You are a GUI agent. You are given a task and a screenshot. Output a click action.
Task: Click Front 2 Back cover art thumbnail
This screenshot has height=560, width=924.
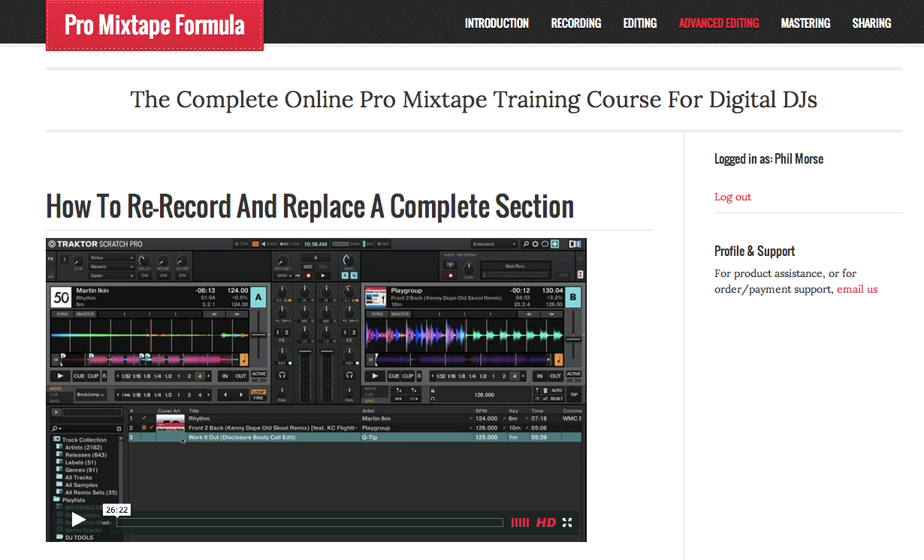pos(170,427)
